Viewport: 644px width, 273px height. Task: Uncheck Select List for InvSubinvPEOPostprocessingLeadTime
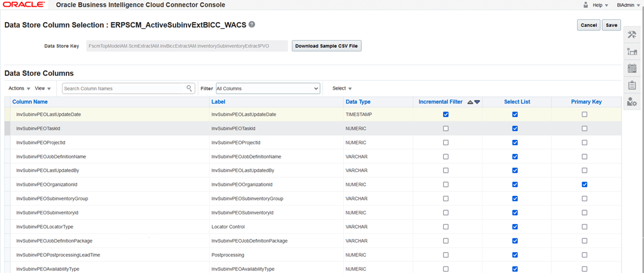click(x=515, y=255)
